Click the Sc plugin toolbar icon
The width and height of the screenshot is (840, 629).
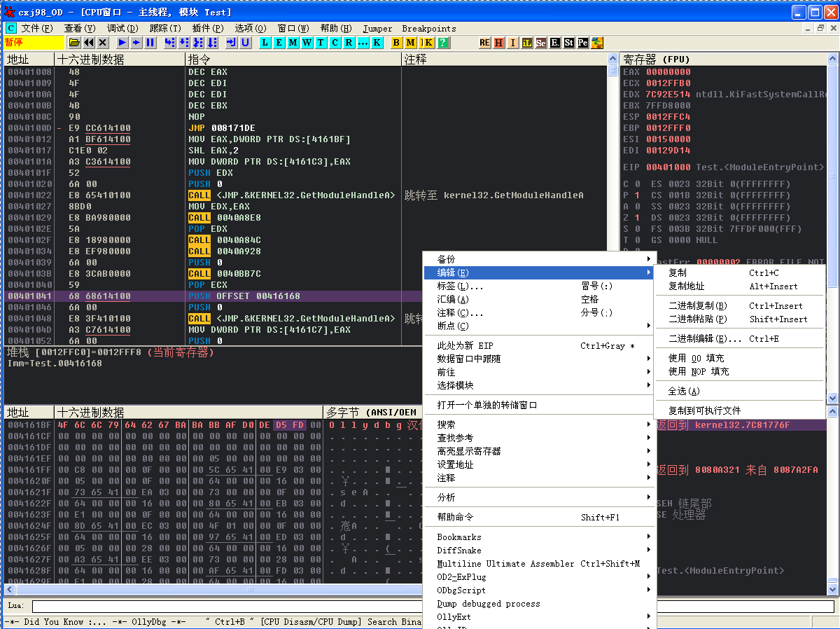[540, 43]
